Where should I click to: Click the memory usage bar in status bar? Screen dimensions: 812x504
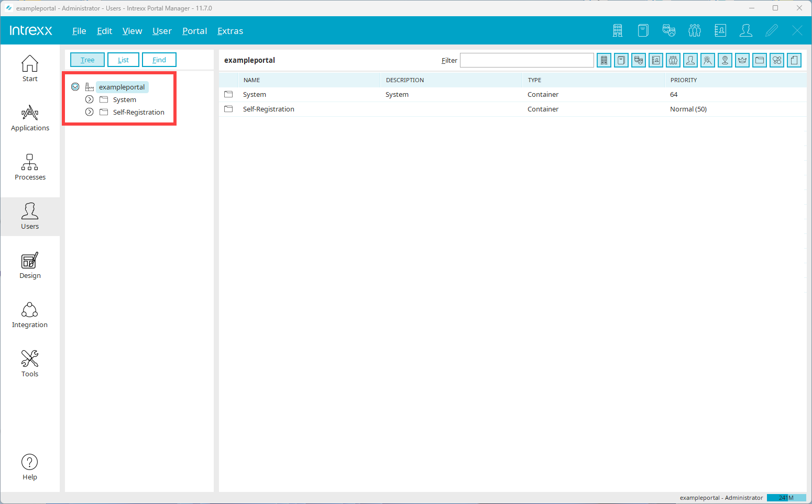tap(786, 498)
